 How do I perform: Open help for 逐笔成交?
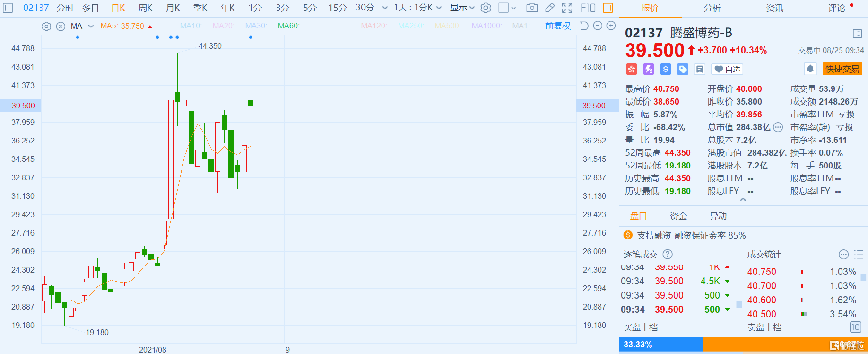click(x=668, y=254)
